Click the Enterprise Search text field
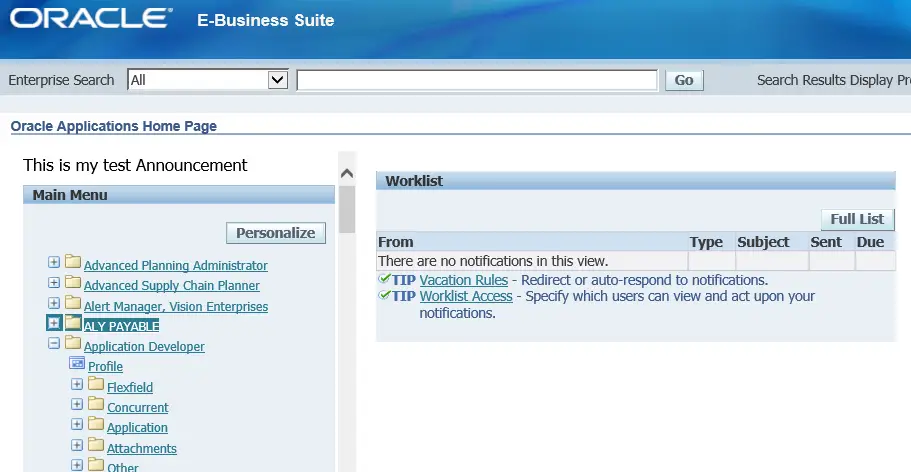This screenshot has width=911, height=472. (477, 80)
